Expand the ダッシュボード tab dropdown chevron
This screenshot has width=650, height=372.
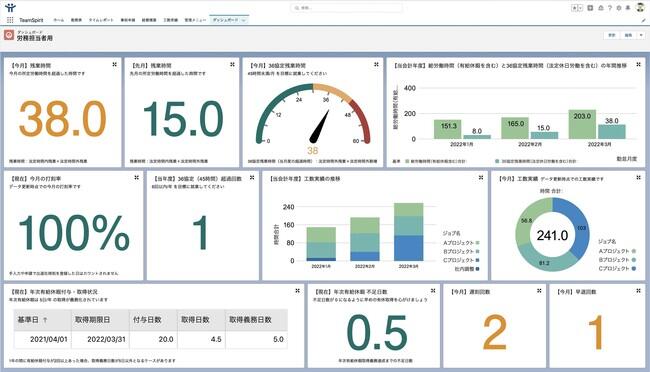click(x=244, y=20)
